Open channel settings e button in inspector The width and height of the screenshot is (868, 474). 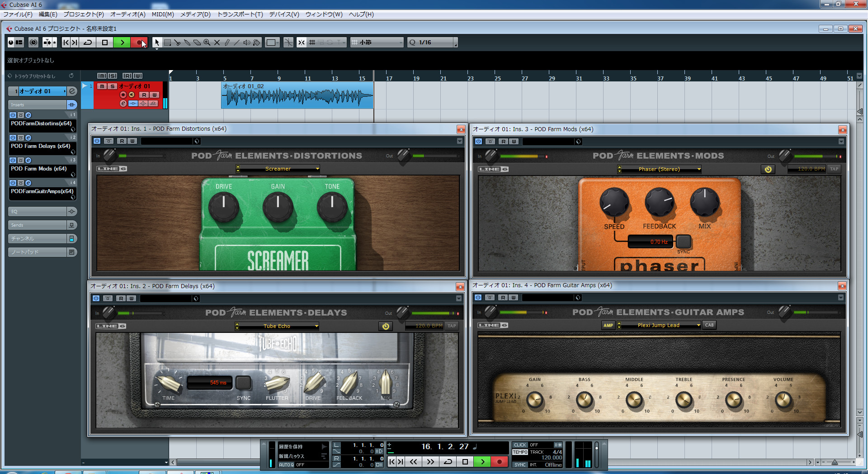pos(72,91)
